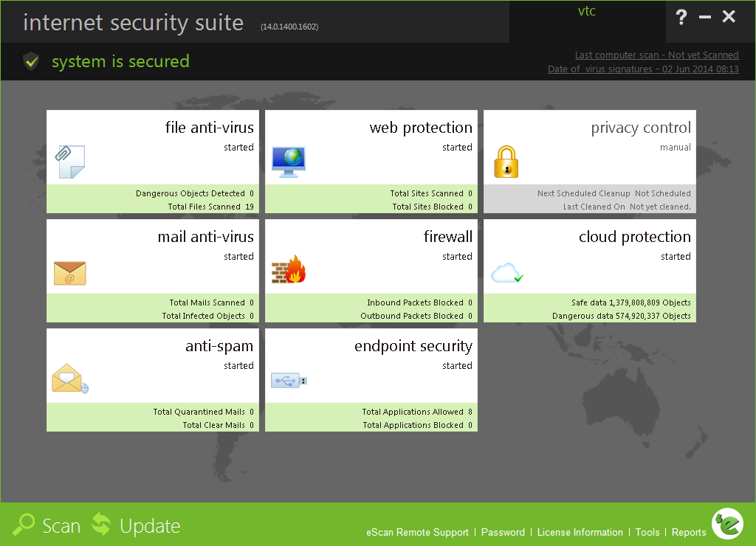Open help with the question mark icon
The width and height of the screenshot is (756, 546).
pos(681,18)
